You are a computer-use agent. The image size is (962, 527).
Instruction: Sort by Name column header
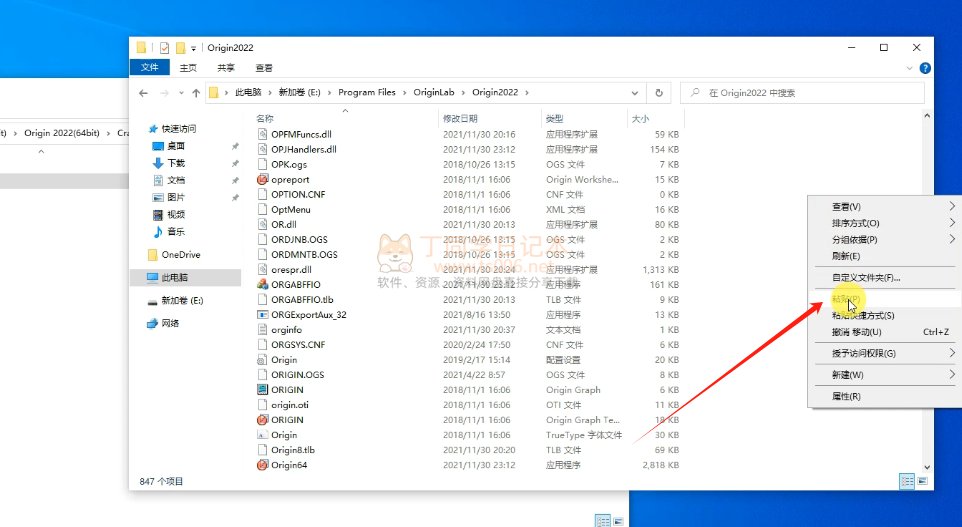pyautogui.click(x=346, y=118)
